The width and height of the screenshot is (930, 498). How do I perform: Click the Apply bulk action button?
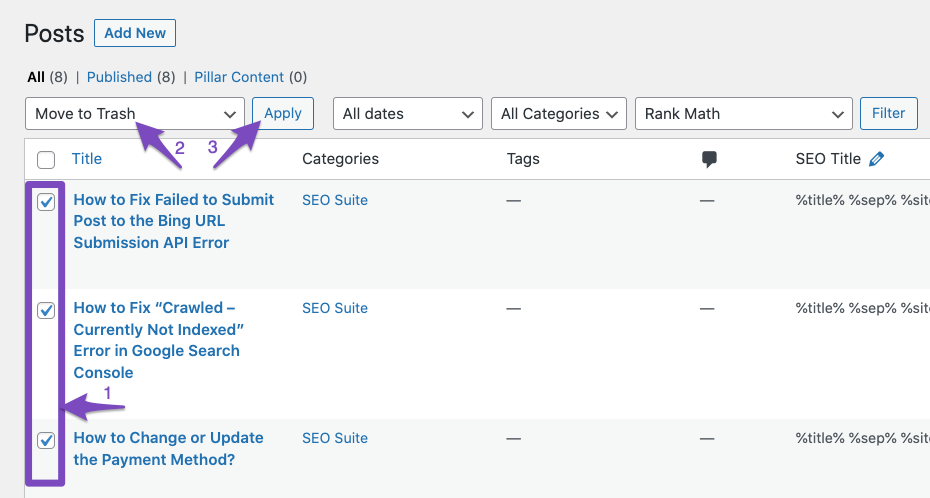(283, 113)
